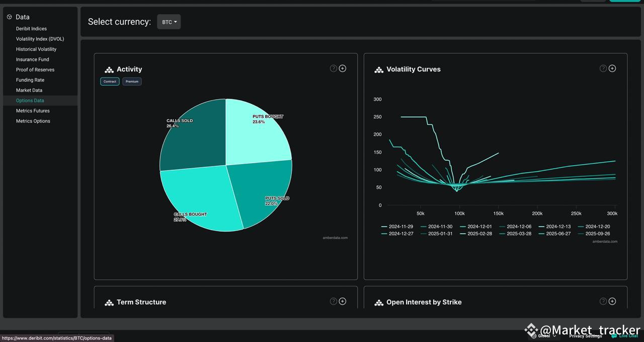Image resolution: width=644 pixels, height=342 pixels.
Task: Toggle 2025-03-28 curve in legend
Action: (x=515, y=234)
